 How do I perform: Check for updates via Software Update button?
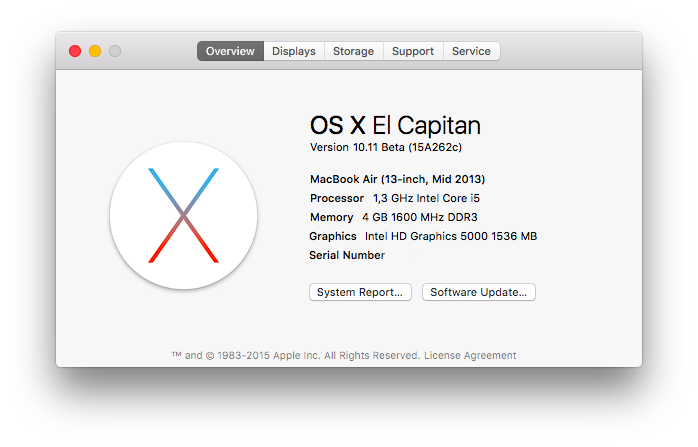[x=479, y=292]
